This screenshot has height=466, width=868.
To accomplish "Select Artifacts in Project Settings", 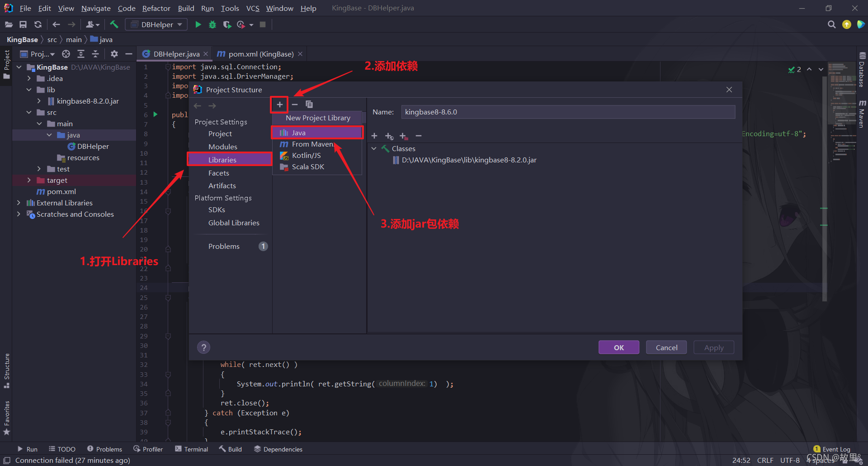I will [222, 185].
